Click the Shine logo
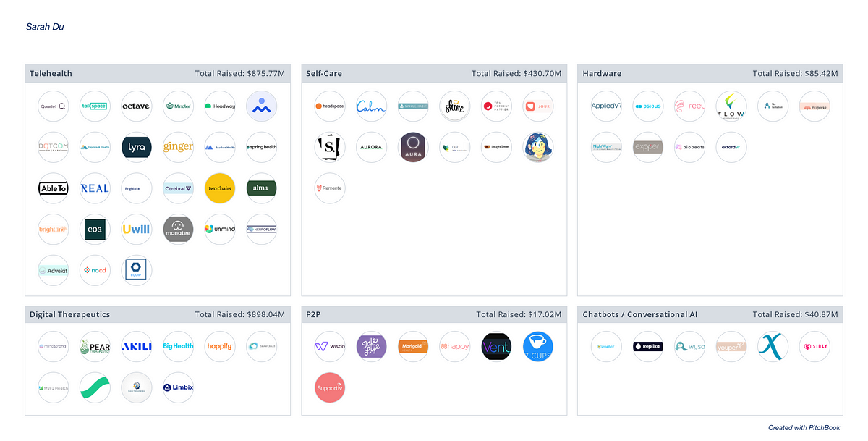The width and height of the screenshot is (868, 441). [x=455, y=106]
